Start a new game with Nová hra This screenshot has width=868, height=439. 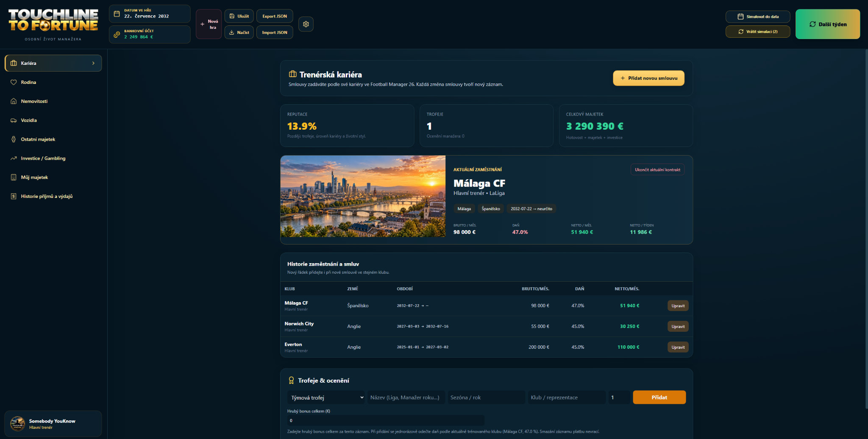coord(209,24)
